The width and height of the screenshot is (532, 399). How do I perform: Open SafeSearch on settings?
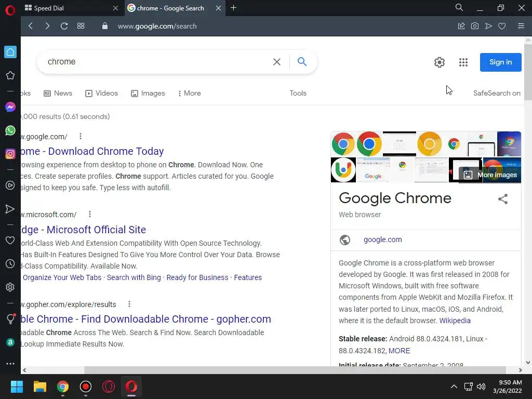point(497,94)
